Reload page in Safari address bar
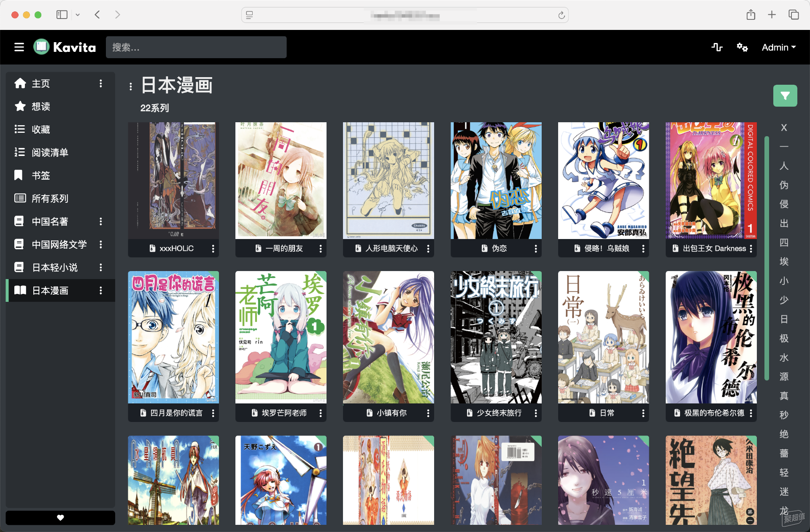 [562, 15]
